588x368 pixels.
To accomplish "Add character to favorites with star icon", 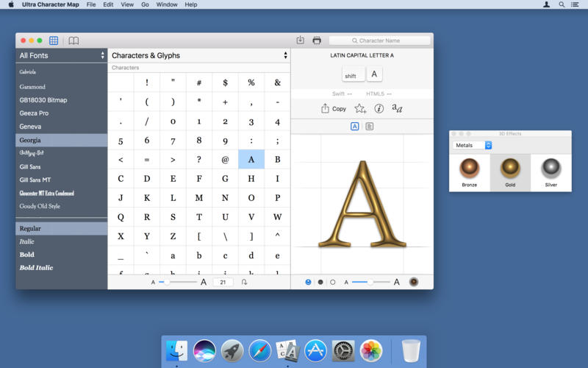I will (360, 108).
